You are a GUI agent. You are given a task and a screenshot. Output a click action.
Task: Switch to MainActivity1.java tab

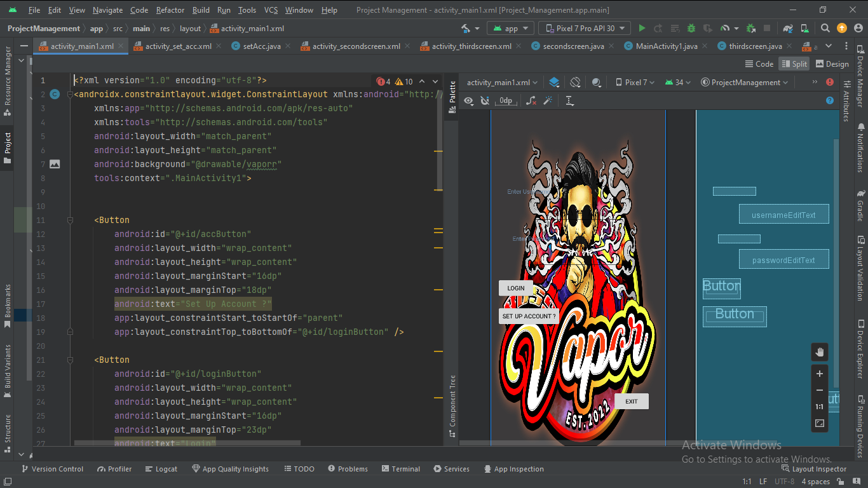(666, 46)
